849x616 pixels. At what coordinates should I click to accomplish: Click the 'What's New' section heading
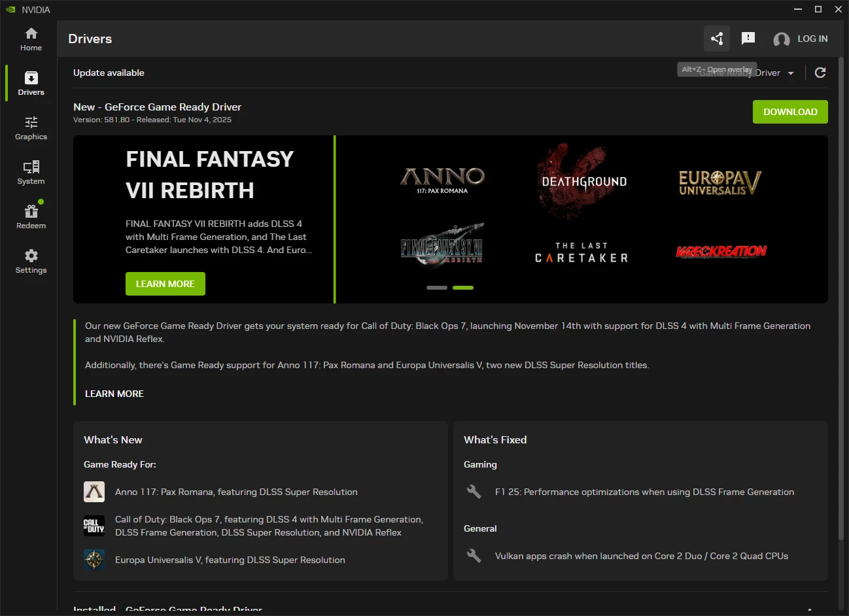point(113,440)
